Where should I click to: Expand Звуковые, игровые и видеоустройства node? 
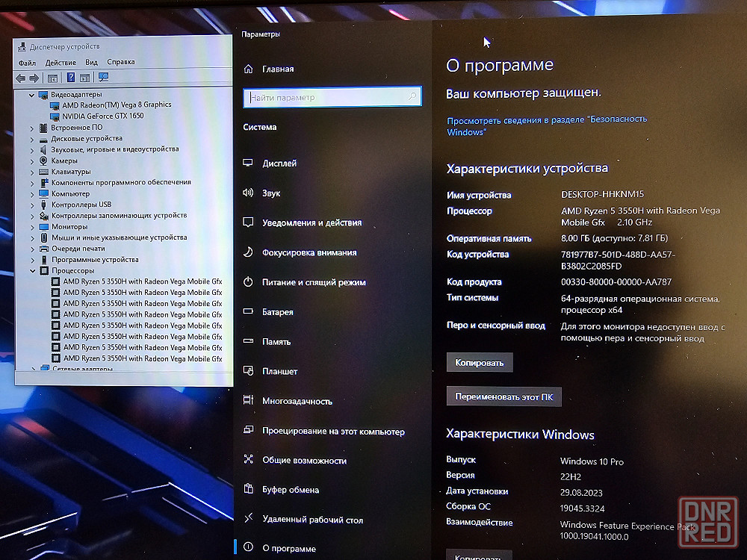(x=32, y=151)
